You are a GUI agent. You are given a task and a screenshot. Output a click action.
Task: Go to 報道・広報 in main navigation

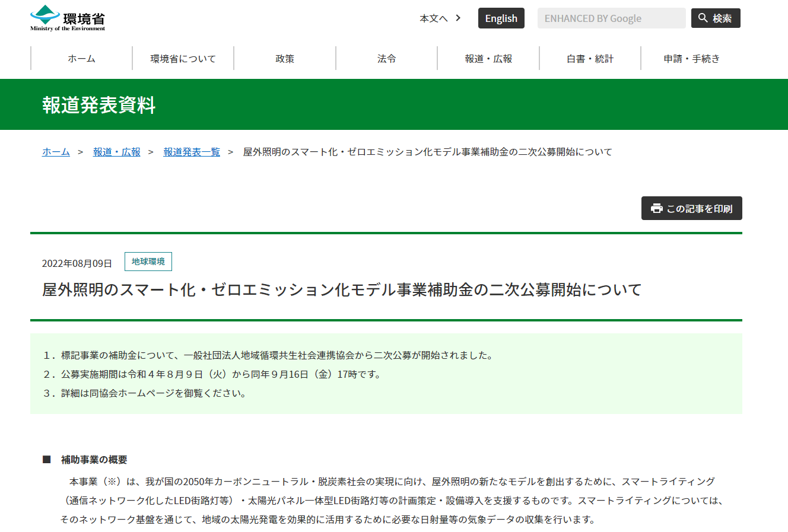click(488, 59)
